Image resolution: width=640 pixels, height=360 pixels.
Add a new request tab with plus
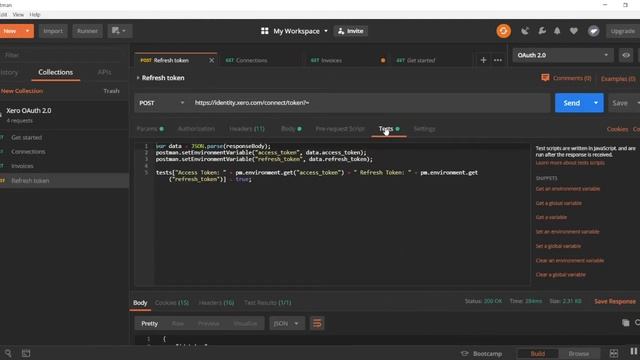(x=483, y=60)
